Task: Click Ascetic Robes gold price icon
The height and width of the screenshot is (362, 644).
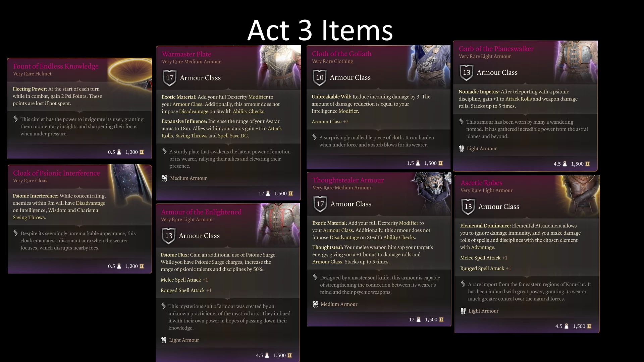Action: pos(589,326)
